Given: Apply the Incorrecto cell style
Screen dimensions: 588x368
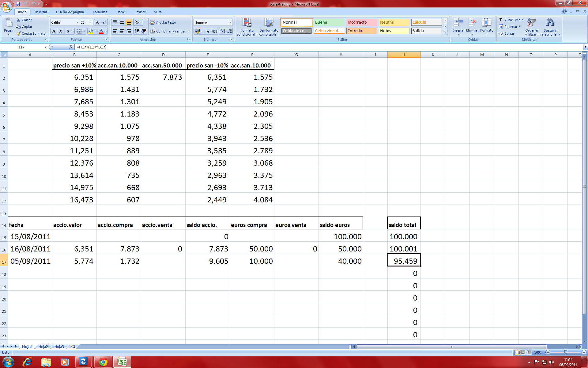Looking at the screenshot, I should coord(361,22).
